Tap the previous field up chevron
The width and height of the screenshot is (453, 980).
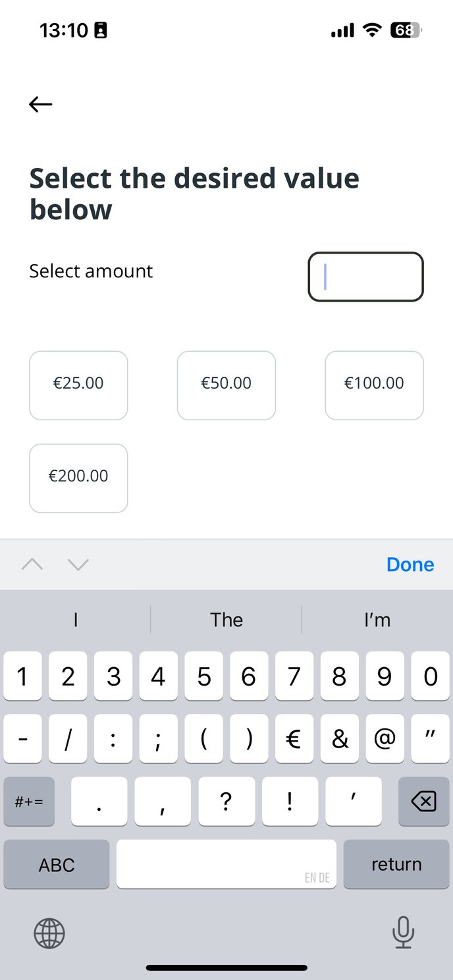tap(32, 564)
